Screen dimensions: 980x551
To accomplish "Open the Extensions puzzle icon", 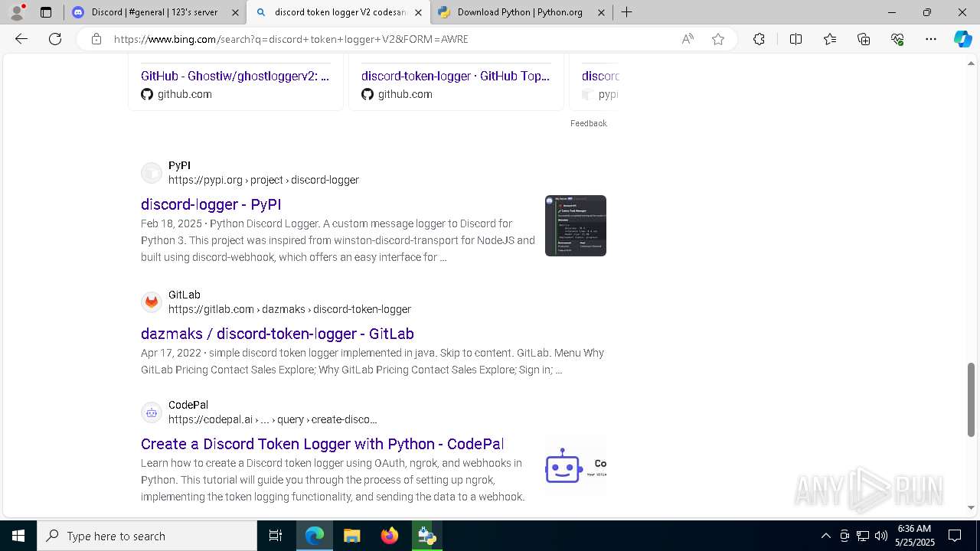I will (x=759, y=39).
